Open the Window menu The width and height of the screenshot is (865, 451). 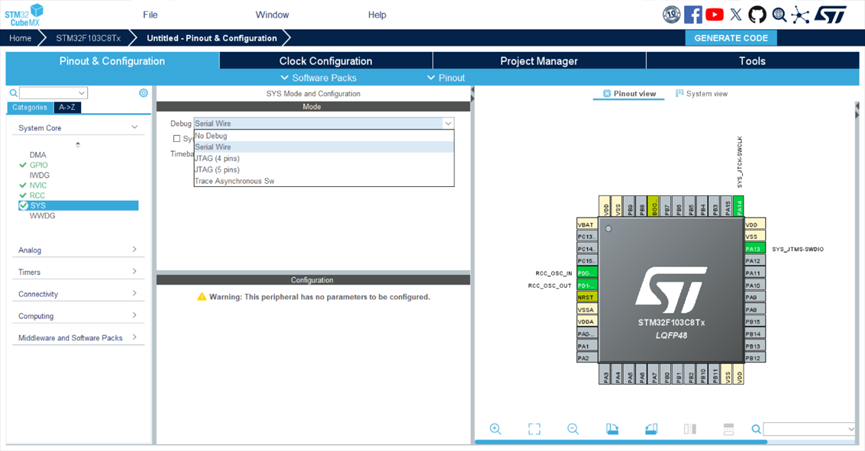click(272, 15)
